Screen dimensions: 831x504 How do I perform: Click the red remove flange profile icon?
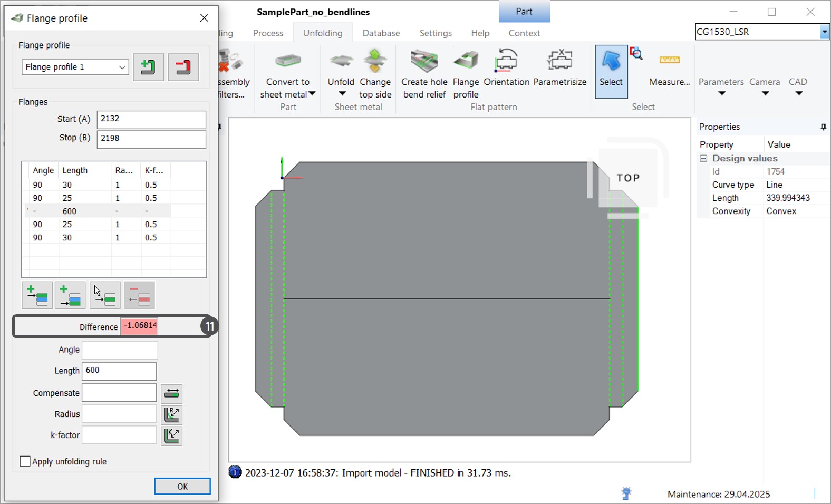pos(183,67)
